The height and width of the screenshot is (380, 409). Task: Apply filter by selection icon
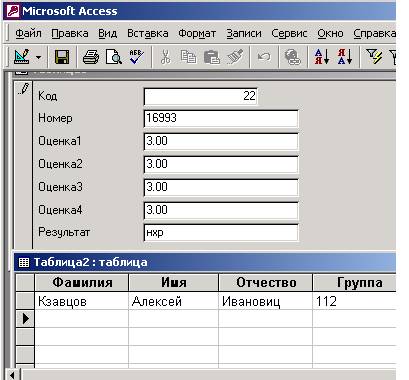click(x=374, y=57)
